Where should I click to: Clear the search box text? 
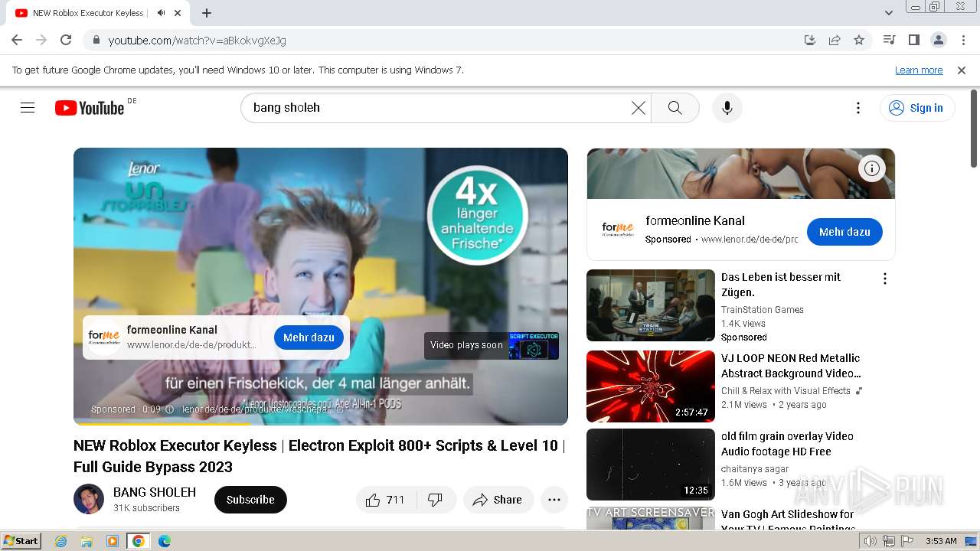[638, 108]
